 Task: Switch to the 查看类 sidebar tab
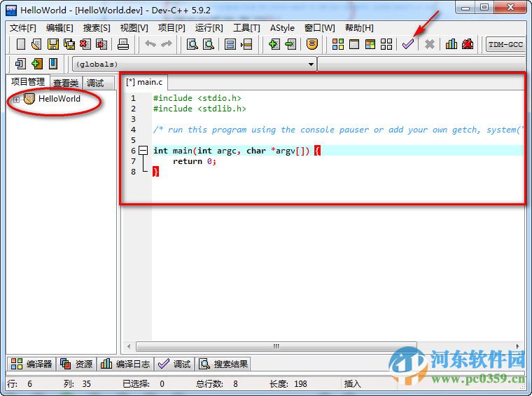click(66, 83)
